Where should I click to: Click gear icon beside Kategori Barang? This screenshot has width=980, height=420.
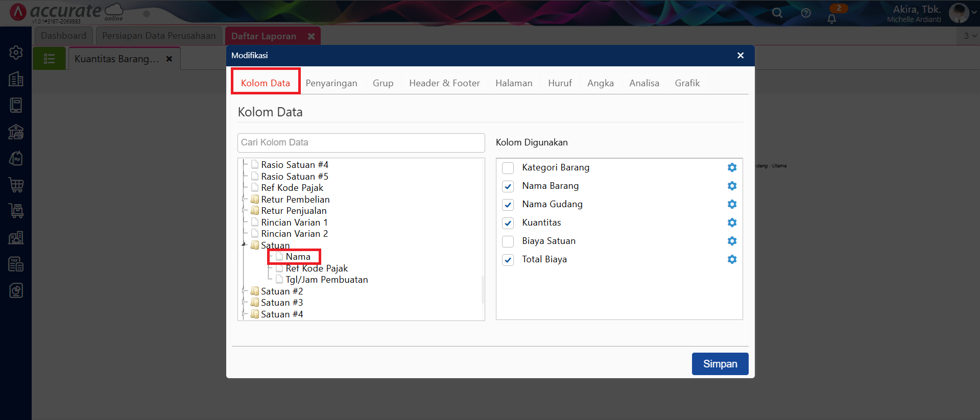tap(732, 167)
